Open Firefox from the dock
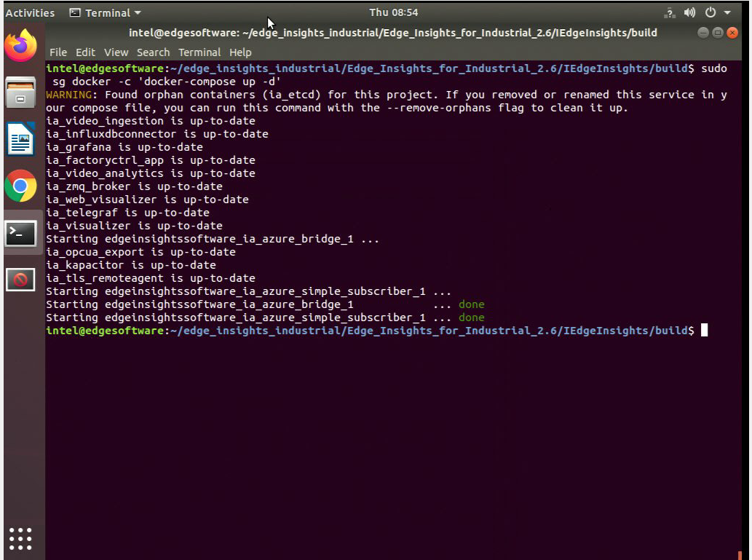752x560 pixels. [x=20, y=45]
